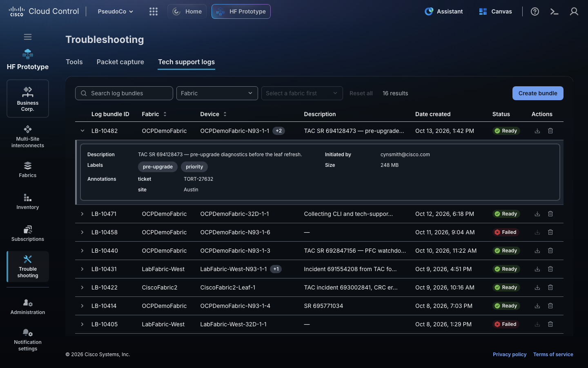Expand row LB-10471 details

pos(82,214)
